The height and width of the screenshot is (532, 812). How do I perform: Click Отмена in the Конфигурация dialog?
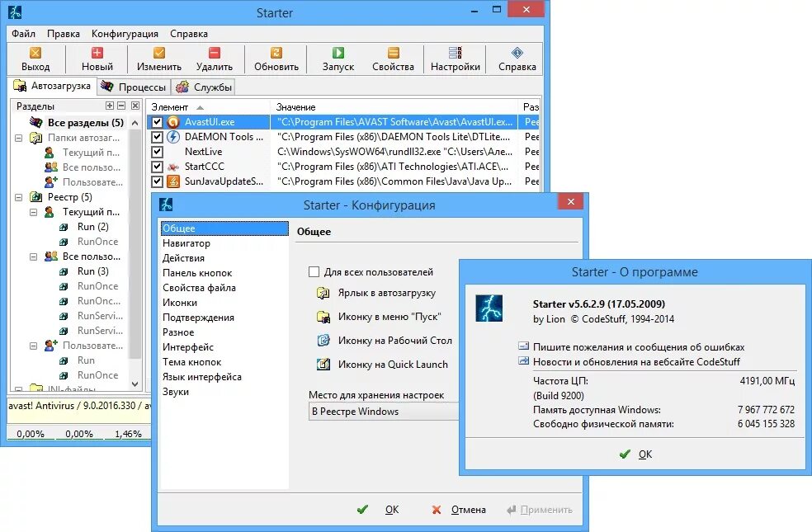(459, 510)
